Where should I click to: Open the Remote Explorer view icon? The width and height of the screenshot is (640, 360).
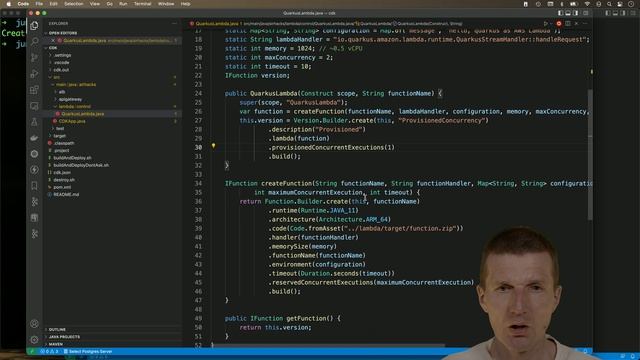click(x=35, y=106)
